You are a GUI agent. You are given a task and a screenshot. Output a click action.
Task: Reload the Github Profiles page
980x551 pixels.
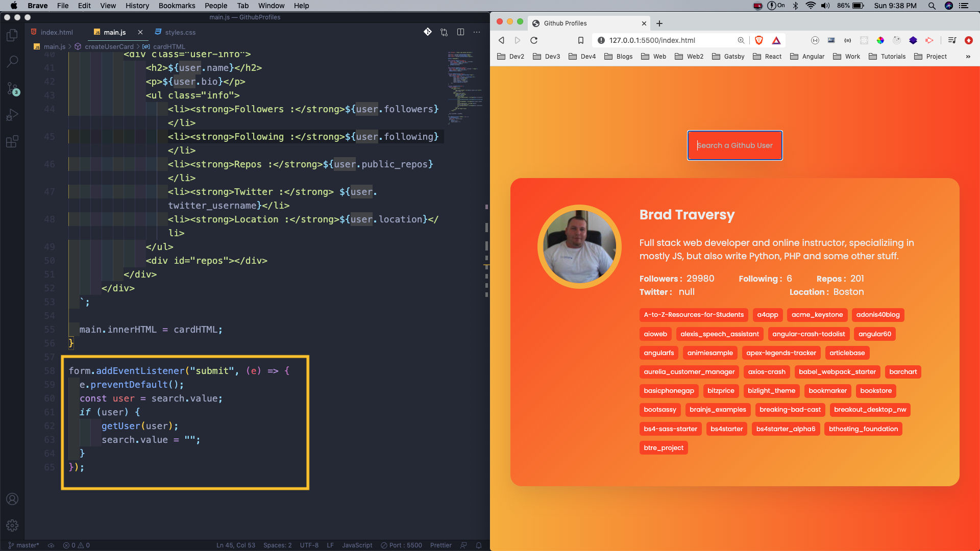tap(534, 40)
